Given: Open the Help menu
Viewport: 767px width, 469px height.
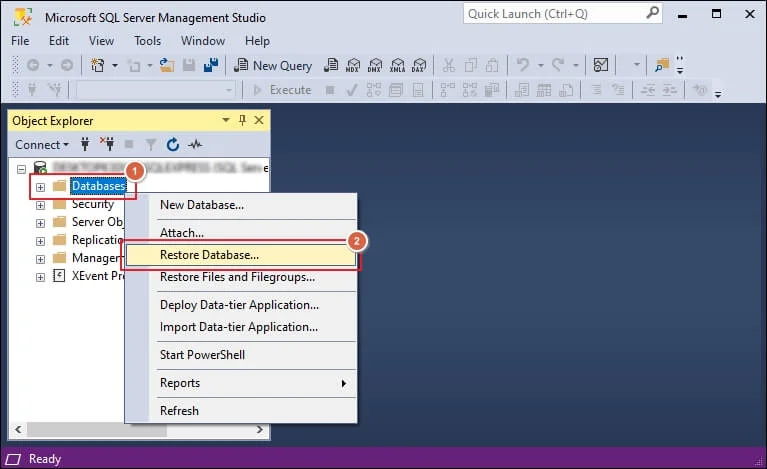Looking at the screenshot, I should [x=257, y=41].
